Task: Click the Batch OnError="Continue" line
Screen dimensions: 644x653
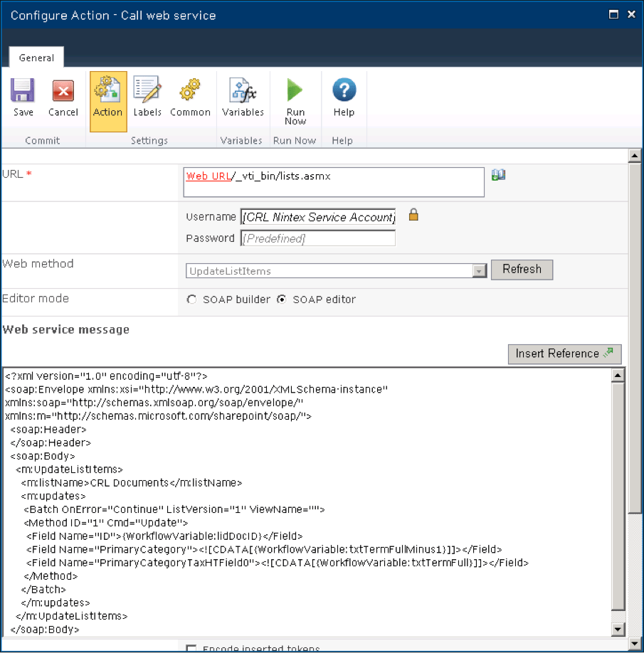Action: [x=174, y=509]
